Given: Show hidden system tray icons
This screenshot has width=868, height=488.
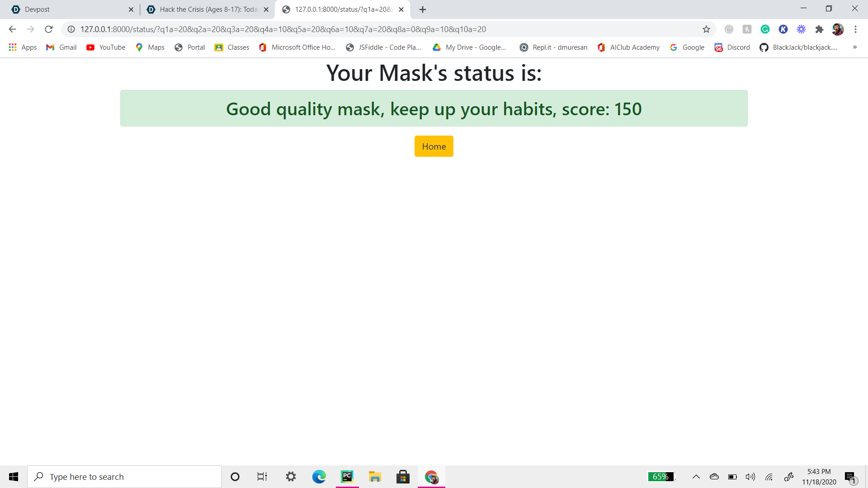Looking at the screenshot, I should tap(696, 477).
